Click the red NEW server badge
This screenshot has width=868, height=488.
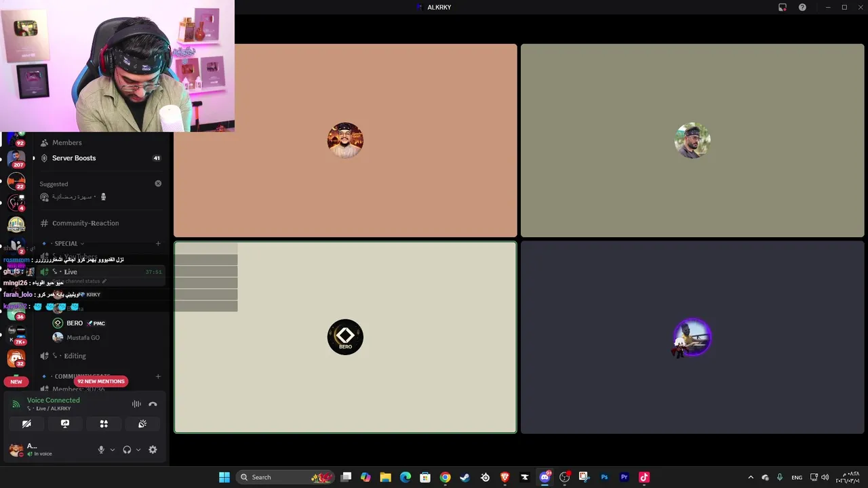pos(16,382)
